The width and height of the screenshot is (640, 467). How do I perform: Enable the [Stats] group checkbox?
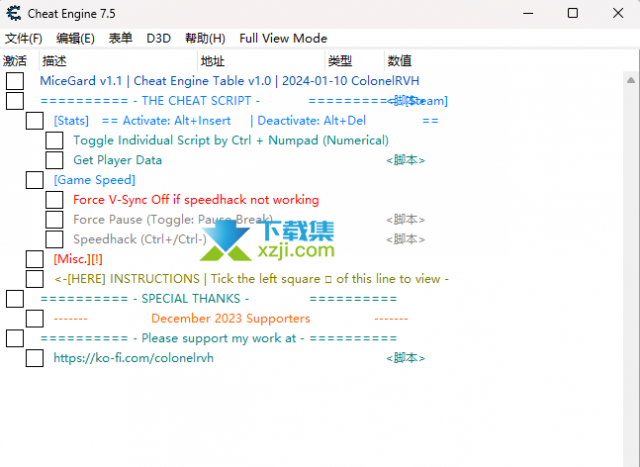(35, 120)
